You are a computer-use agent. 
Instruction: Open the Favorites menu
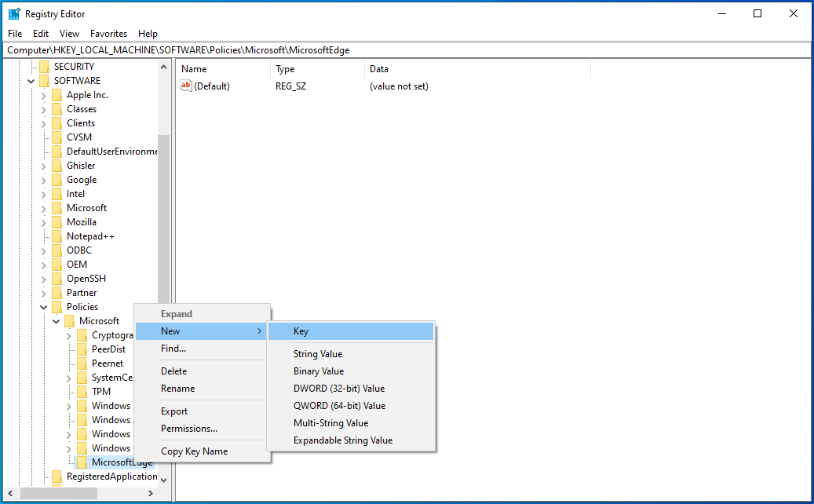tap(108, 33)
